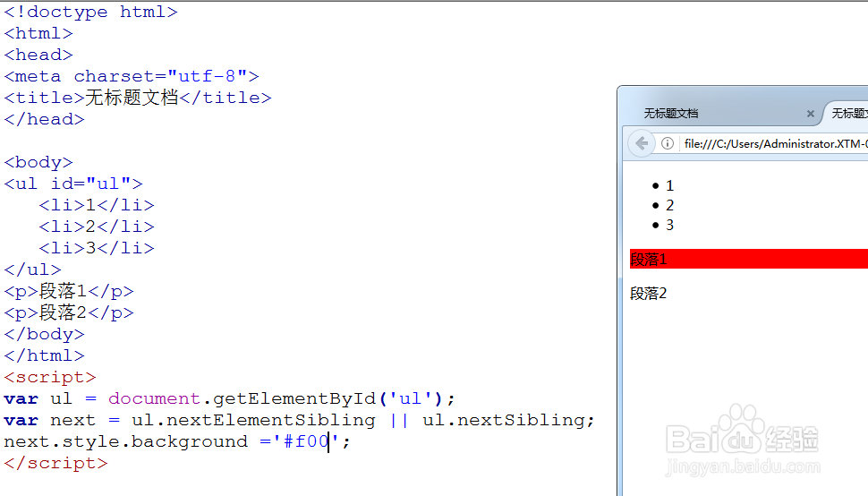The height and width of the screenshot is (496, 868).
Task: Close the first 无标题文档 browser tab
Action: (x=811, y=114)
